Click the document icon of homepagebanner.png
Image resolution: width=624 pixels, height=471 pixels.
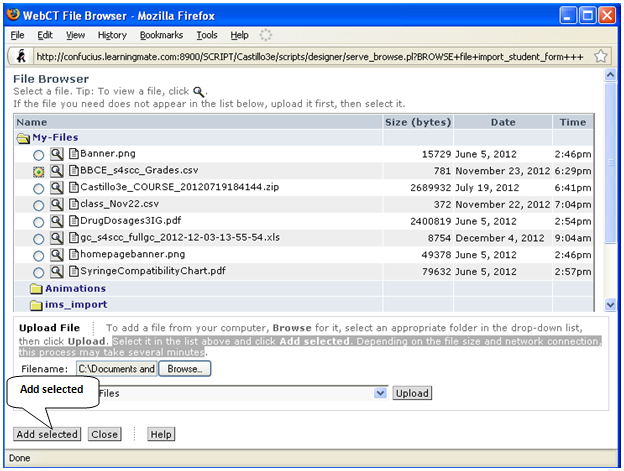74,254
